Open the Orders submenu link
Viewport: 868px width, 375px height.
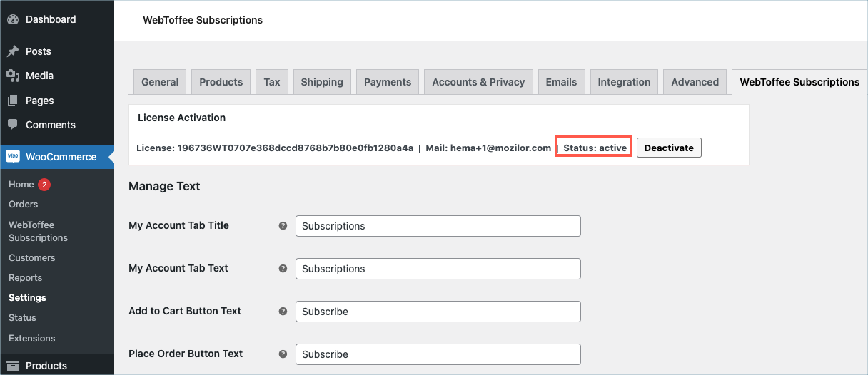coord(23,205)
